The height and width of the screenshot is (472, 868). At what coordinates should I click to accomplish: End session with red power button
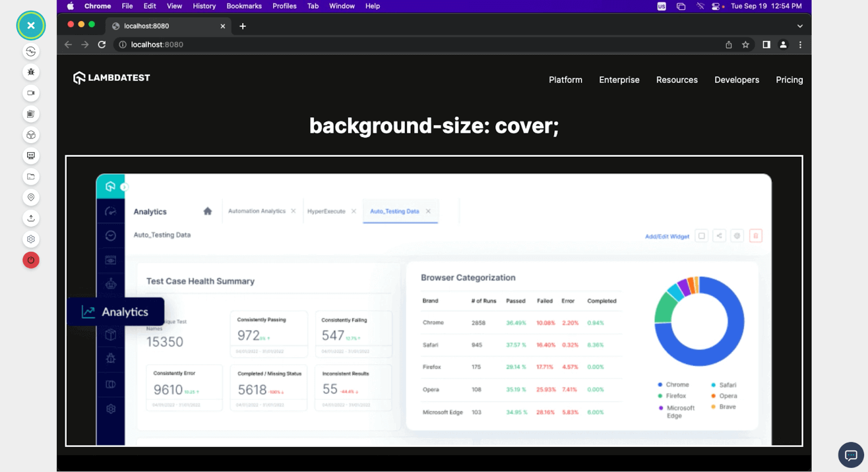click(31, 260)
